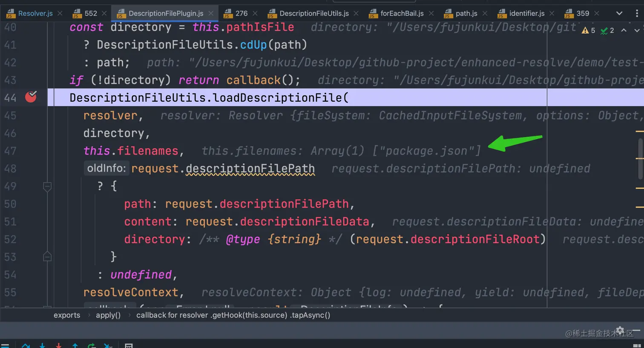Click the warnings indicator showing 5
The image size is (644, 348).
coord(589,30)
